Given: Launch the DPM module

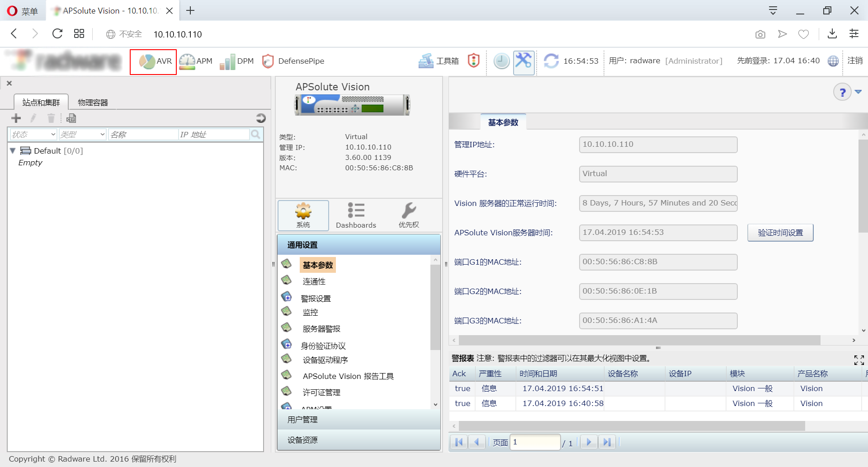Looking at the screenshot, I should 236,61.
